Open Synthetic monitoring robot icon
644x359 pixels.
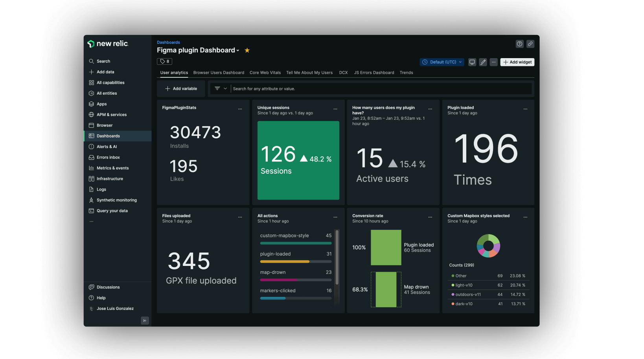(x=91, y=200)
